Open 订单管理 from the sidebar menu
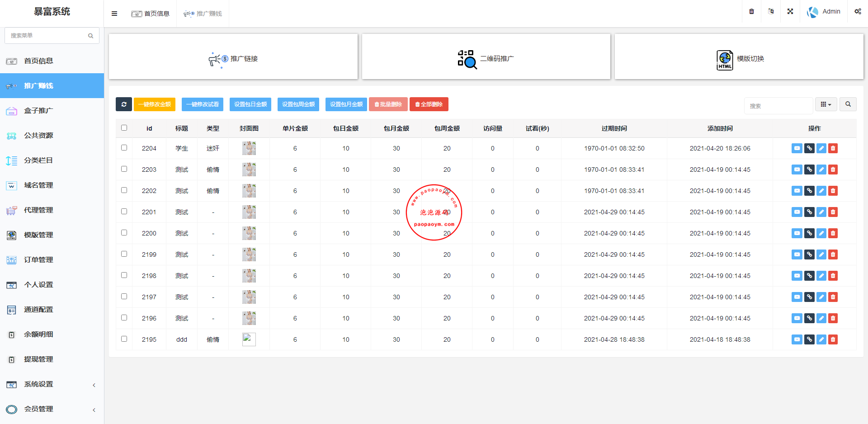The height and width of the screenshot is (424, 868). click(x=38, y=260)
